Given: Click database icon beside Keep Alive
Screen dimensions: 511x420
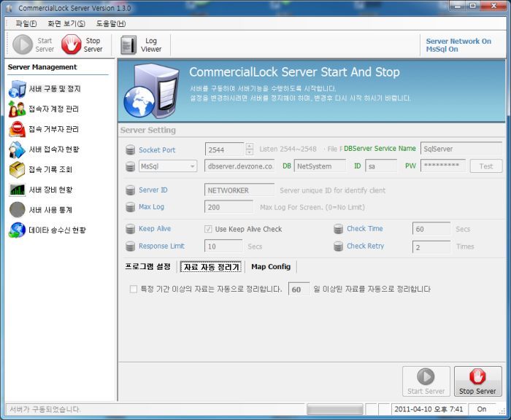Looking at the screenshot, I should tap(131, 229).
